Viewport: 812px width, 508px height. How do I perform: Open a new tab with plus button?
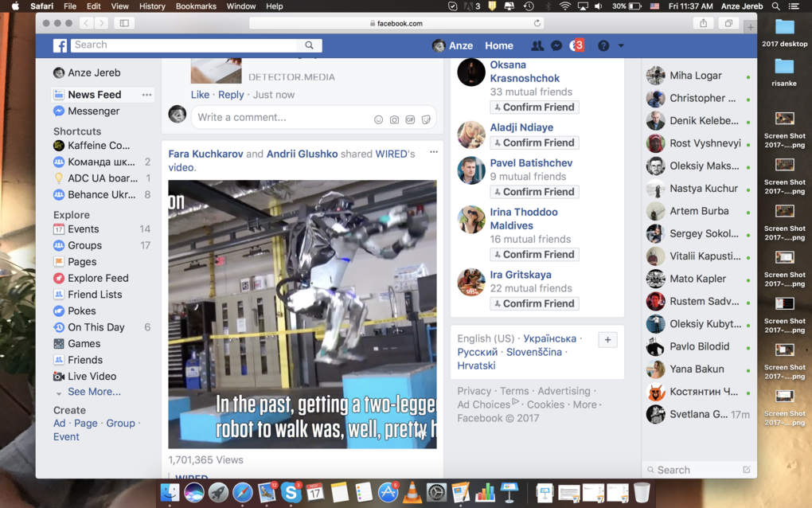pos(751,27)
